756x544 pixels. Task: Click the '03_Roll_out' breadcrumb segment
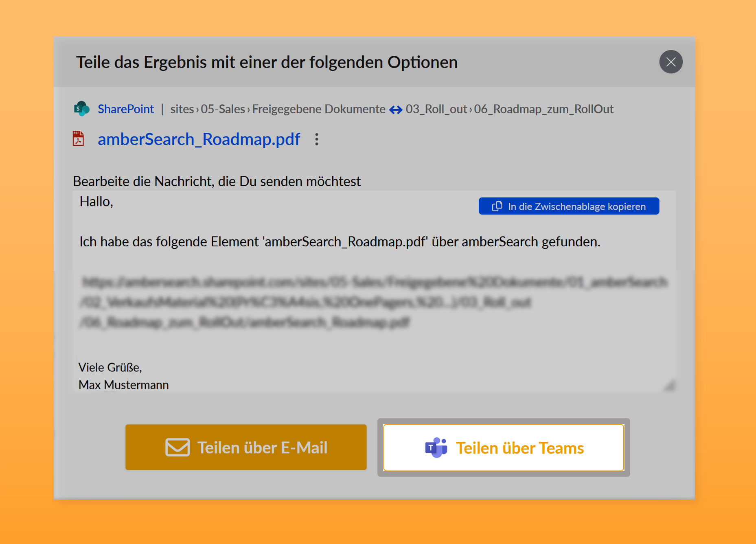click(x=436, y=109)
